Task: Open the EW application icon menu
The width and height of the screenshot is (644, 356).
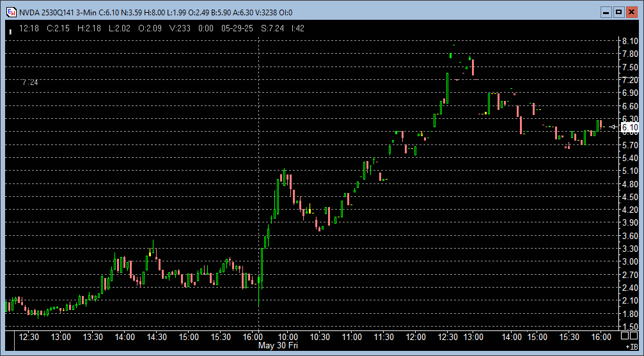Action: [x=12, y=12]
